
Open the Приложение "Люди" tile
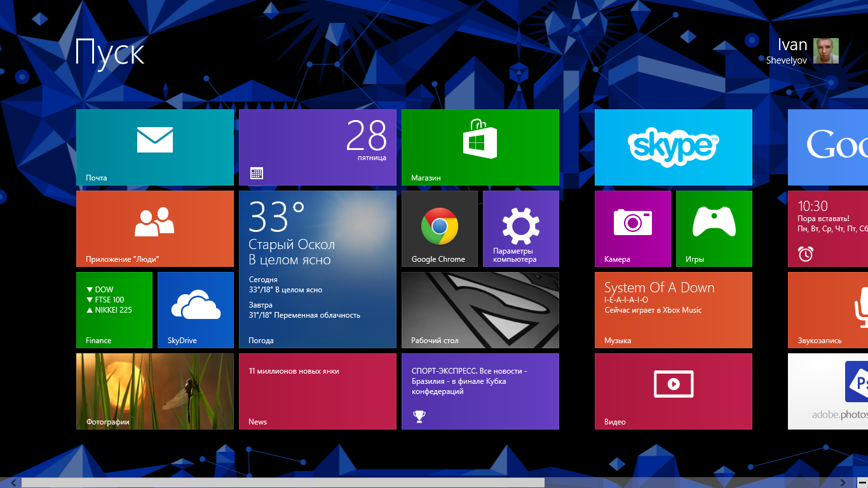click(155, 229)
